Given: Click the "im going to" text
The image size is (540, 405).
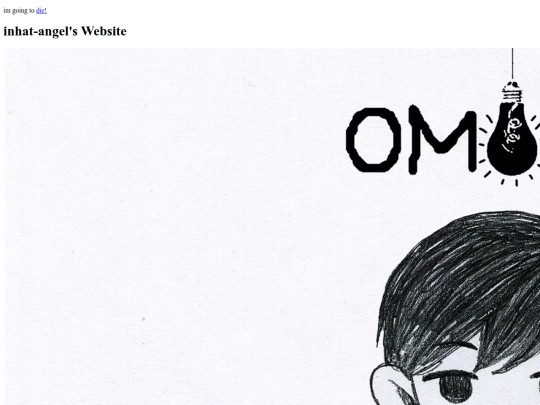Looking at the screenshot, I should [19, 11].
